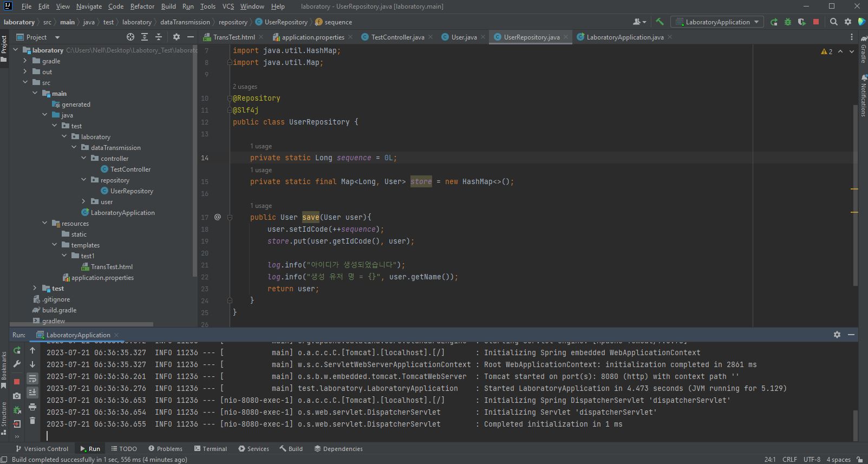Open run configuration wrench icon
This screenshot has width=868, height=464.
click(17, 364)
